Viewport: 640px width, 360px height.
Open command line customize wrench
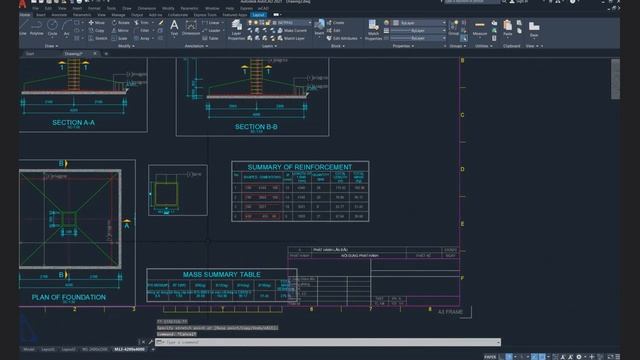click(x=151, y=342)
